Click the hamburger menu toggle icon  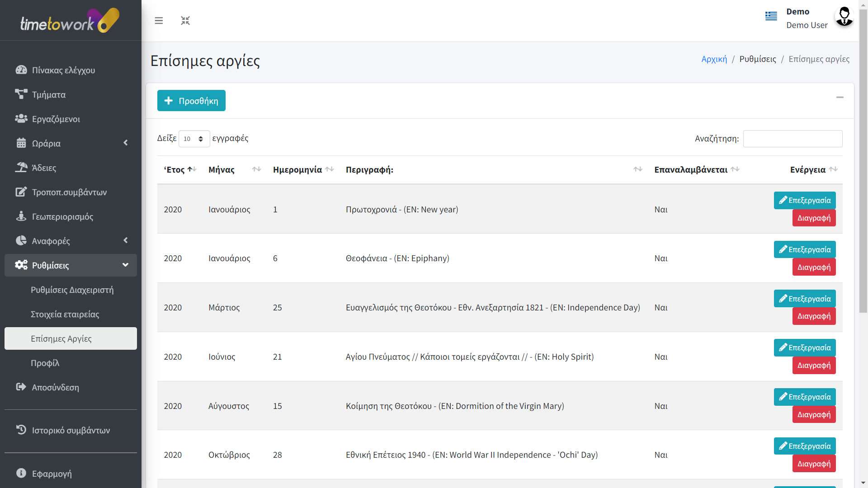point(159,21)
